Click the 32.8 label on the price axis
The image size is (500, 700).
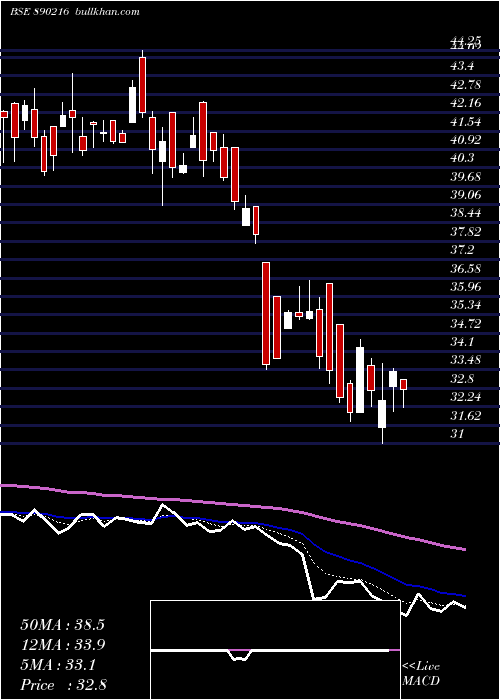(x=462, y=379)
